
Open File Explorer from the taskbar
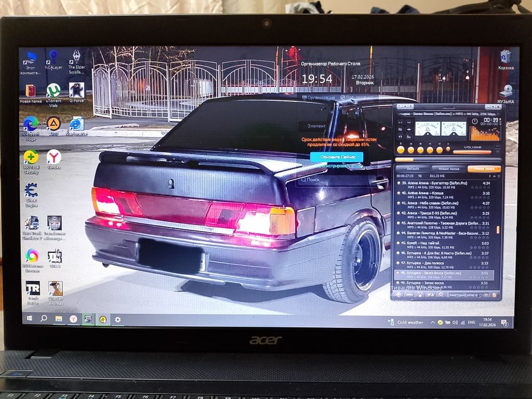59,319
